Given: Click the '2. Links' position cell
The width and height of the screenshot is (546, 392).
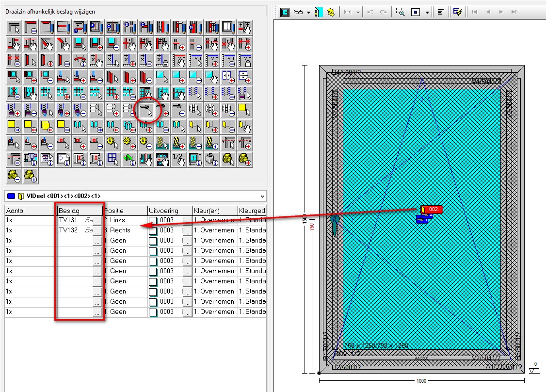Looking at the screenshot, I should (x=126, y=220).
